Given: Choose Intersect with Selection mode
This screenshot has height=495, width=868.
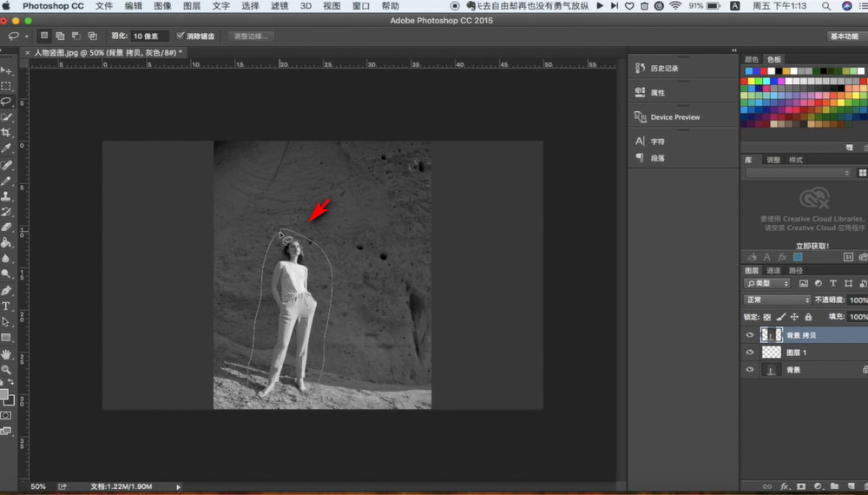Looking at the screenshot, I should tap(93, 36).
